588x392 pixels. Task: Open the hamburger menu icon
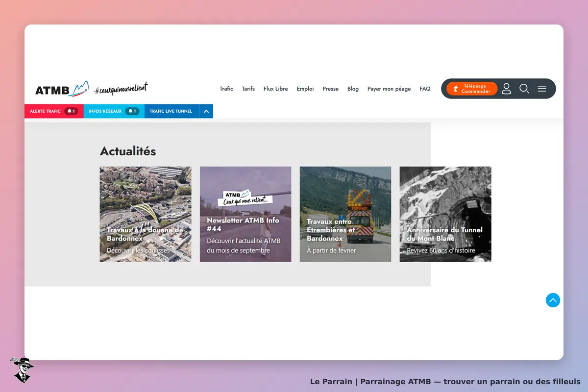click(x=542, y=89)
